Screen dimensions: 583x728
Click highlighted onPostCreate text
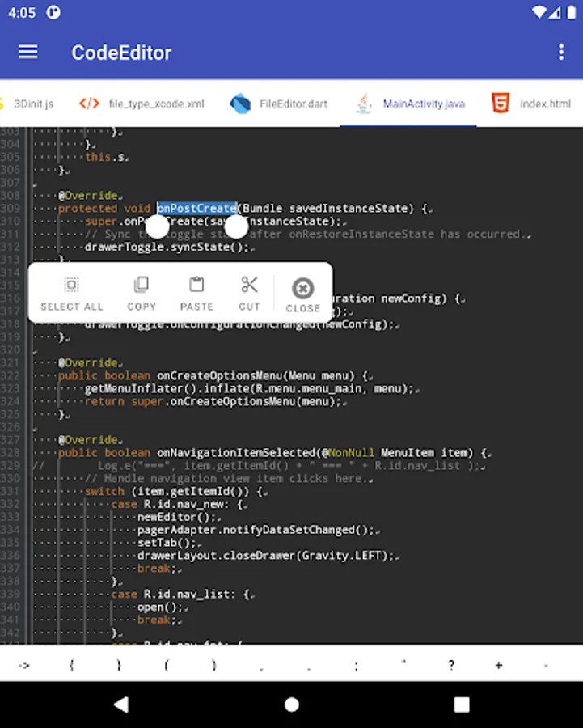(x=196, y=208)
